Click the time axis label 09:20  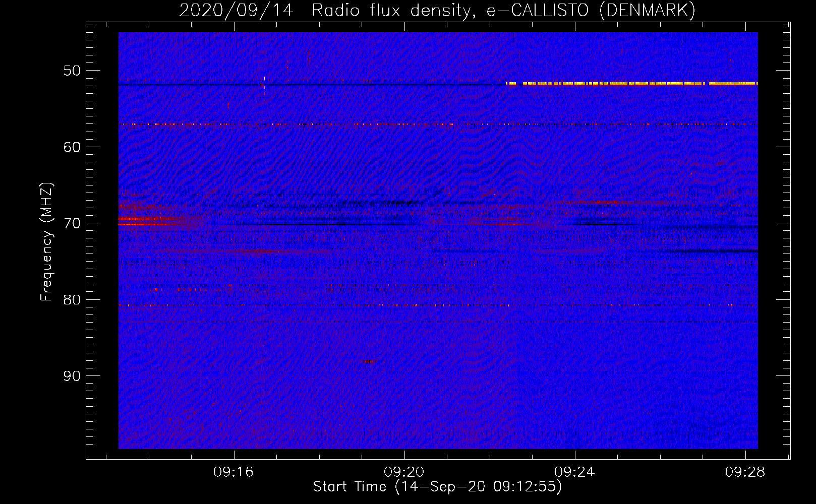(x=404, y=472)
